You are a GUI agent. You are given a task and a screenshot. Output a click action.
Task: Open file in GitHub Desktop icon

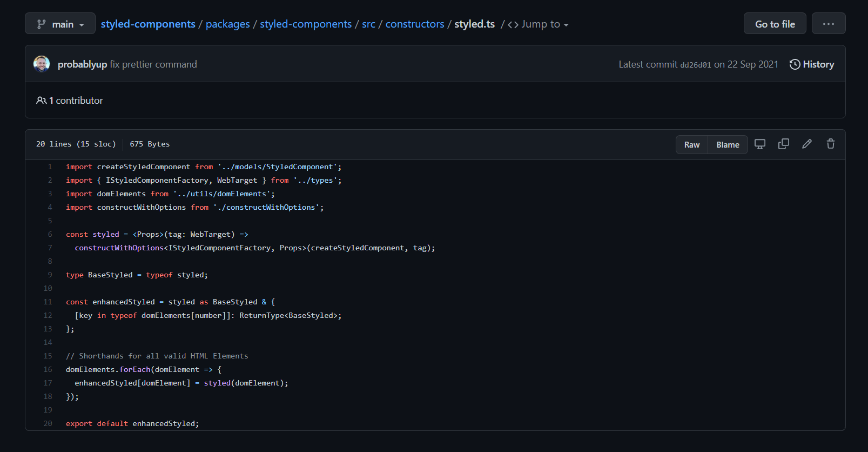[x=760, y=144]
